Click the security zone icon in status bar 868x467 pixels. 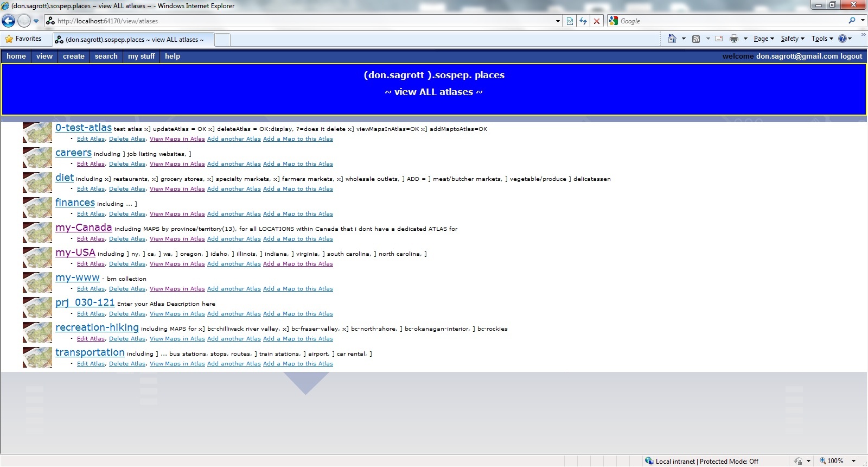[649, 461]
